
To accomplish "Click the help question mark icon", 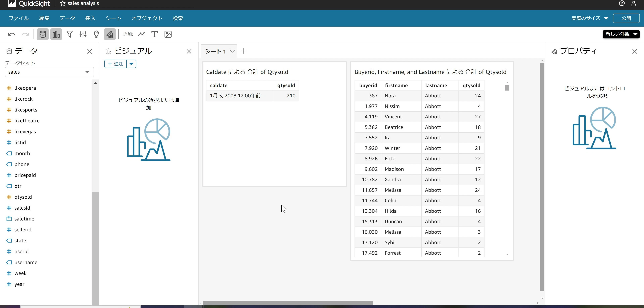I will pos(622,3).
